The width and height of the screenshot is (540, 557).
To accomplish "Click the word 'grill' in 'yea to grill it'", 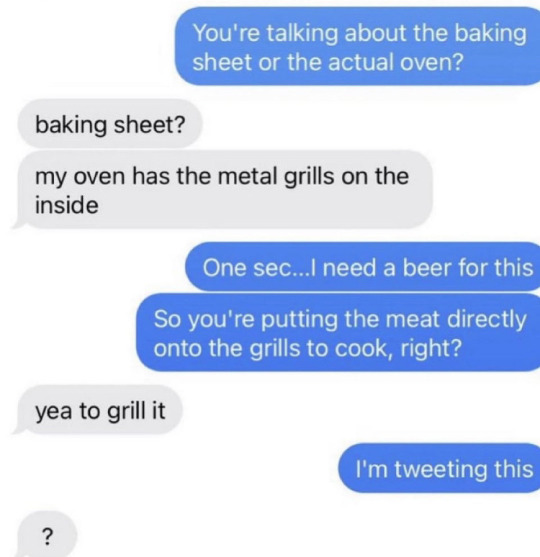I will (126, 411).
